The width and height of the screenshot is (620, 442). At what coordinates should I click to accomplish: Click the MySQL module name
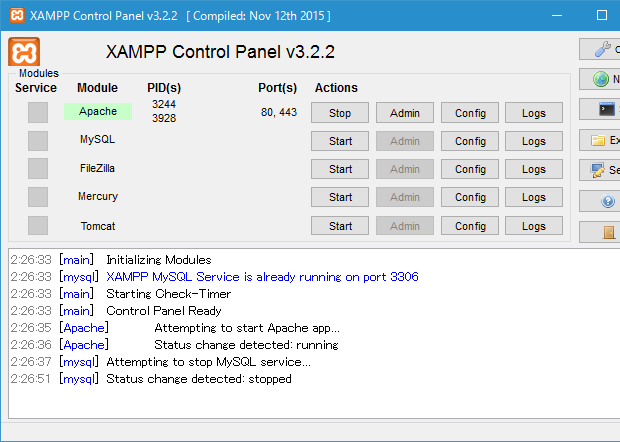(x=97, y=139)
